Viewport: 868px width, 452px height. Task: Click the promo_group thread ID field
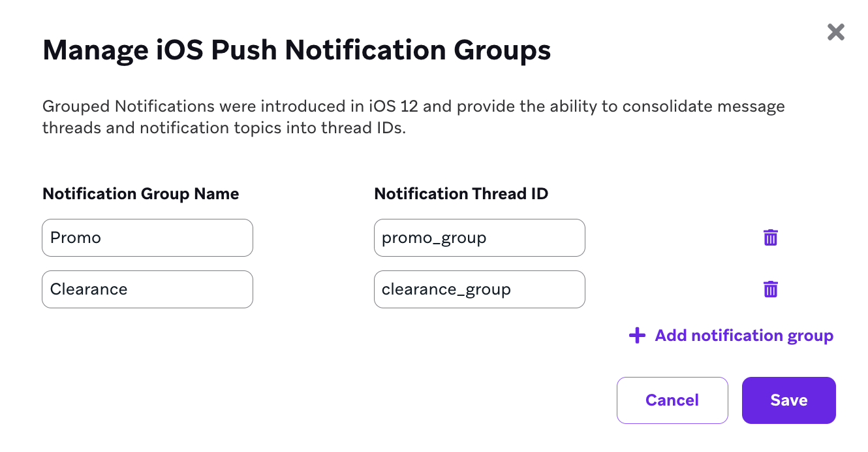click(479, 238)
